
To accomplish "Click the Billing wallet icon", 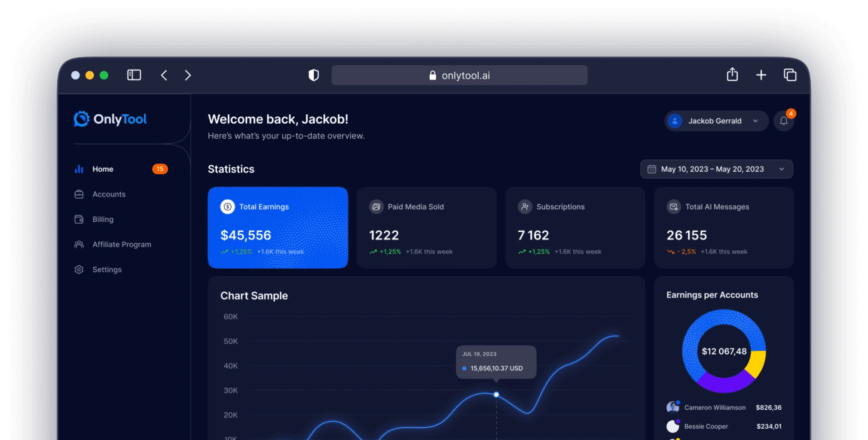I will pos(79,219).
